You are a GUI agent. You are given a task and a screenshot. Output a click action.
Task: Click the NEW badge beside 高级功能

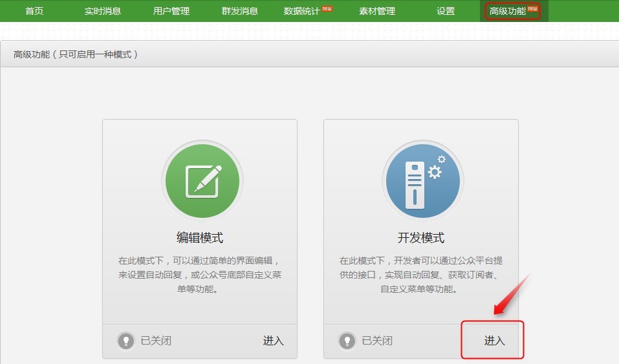[x=532, y=8]
